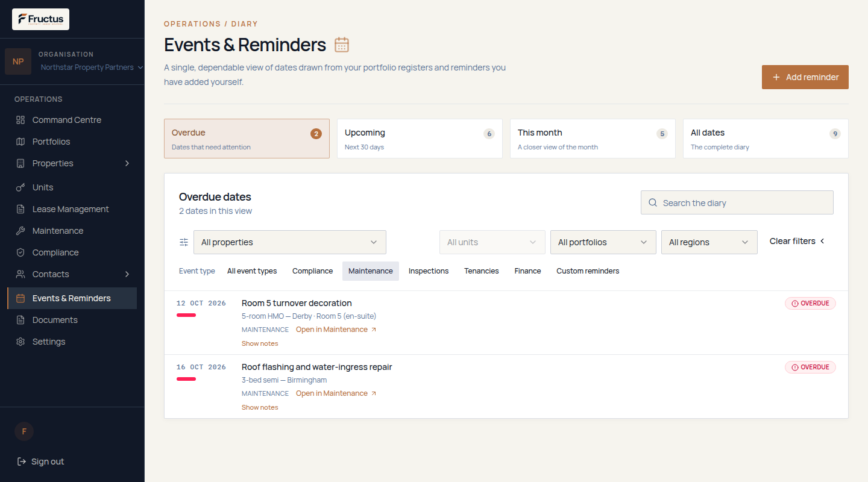This screenshot has width=868, height=482.
Task: Filter events by Compliance type
Action: pyautogui.click(x=313, y=271)
